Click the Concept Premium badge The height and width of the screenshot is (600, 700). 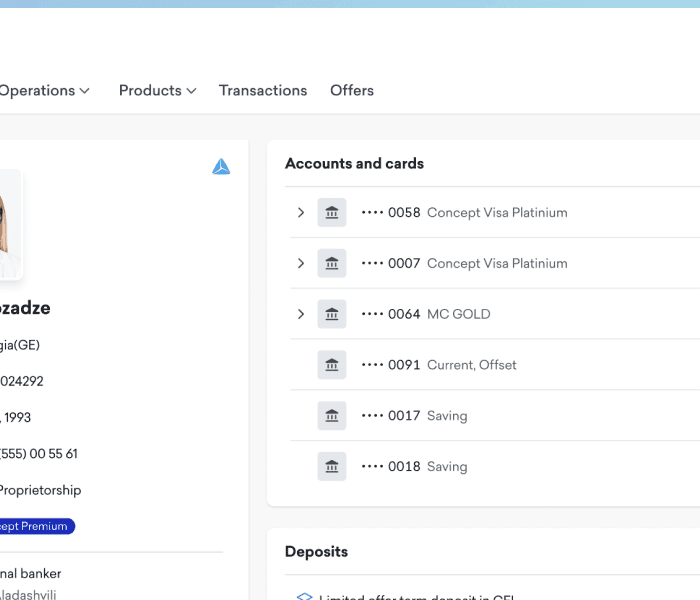(x=37, y=526)
